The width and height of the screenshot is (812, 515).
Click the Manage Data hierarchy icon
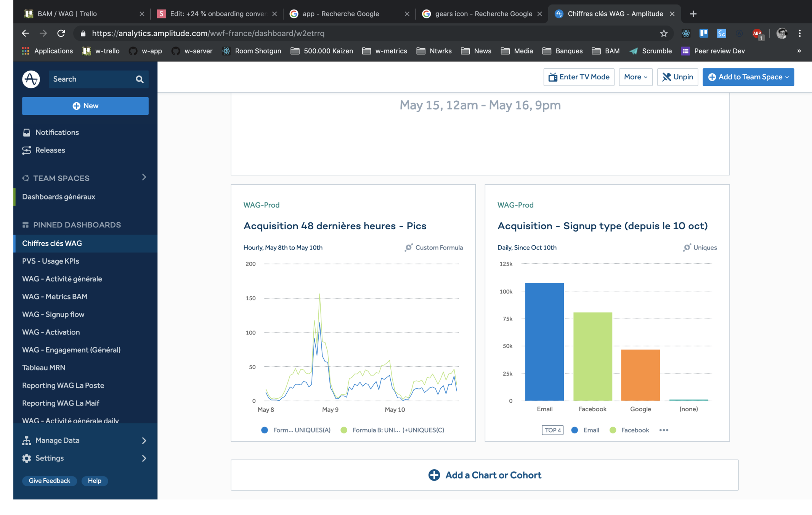26,440
